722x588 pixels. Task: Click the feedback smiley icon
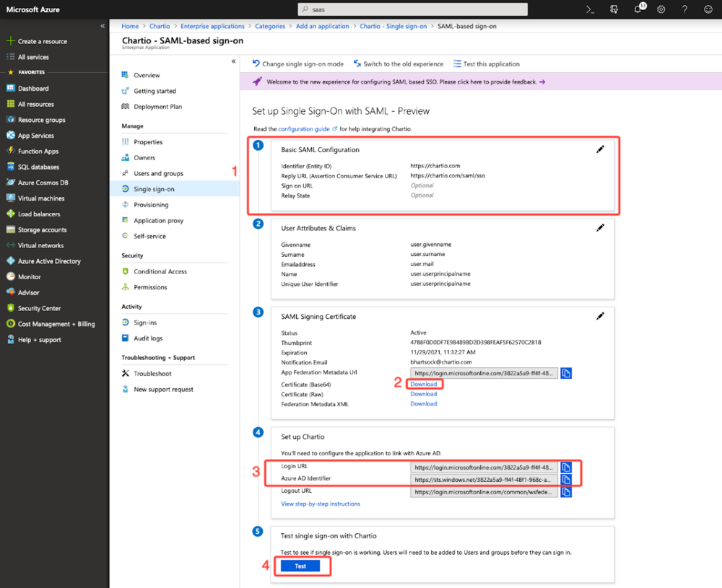click(x=708, y=9)
